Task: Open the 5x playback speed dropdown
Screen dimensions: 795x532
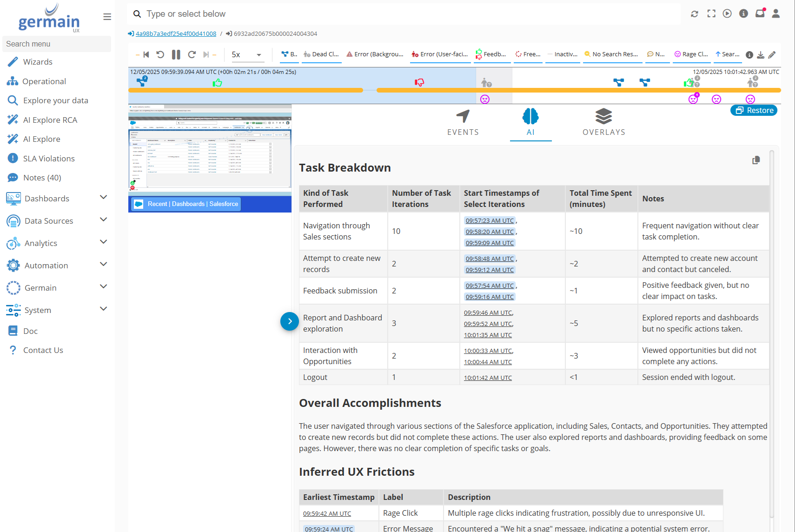Action: pyautogui.click(x=246, y=54)
